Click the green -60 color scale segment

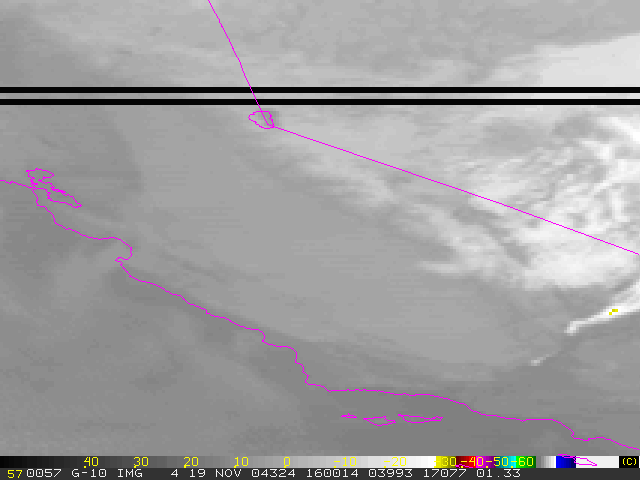525,461
